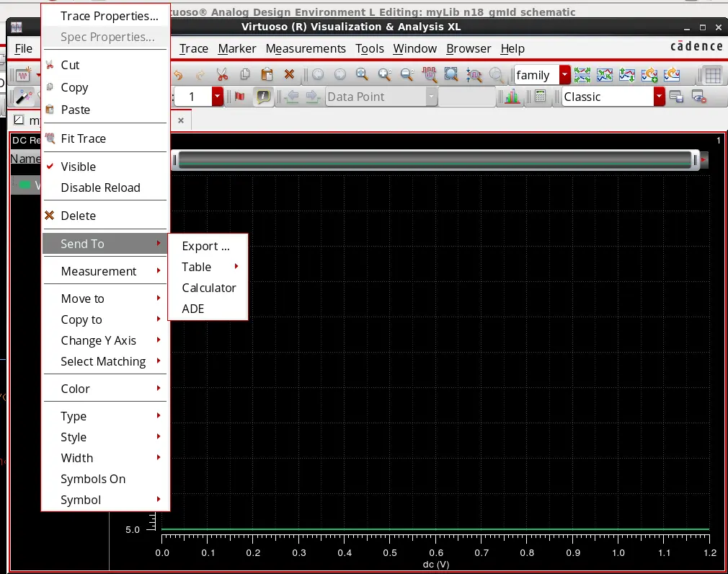Screen dimensions: 728x574
Task: Click the horizontal pan slider above the graph
Action: tap(435, 160)
